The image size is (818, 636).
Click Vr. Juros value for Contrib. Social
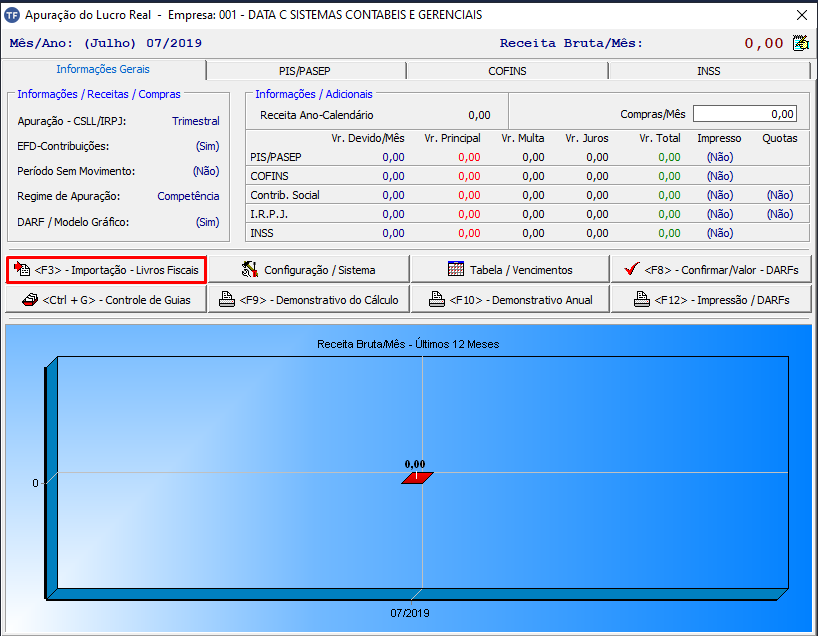click(x=597, y=195)
